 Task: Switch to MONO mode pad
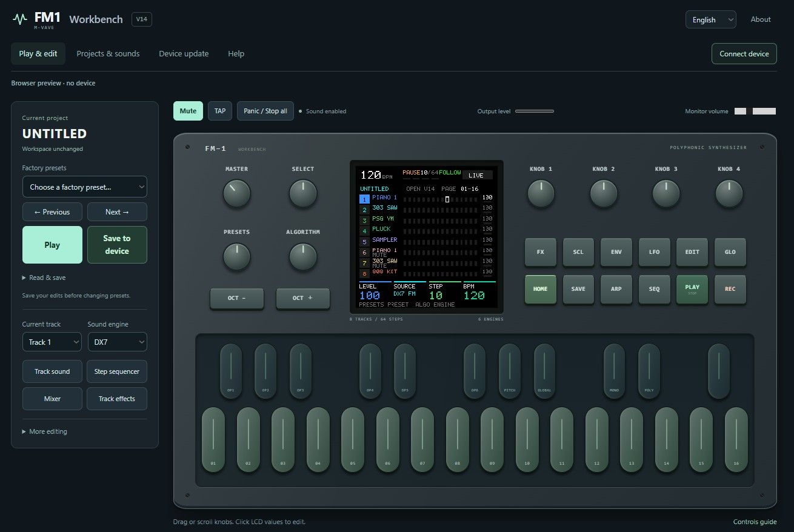coord(614,371)
